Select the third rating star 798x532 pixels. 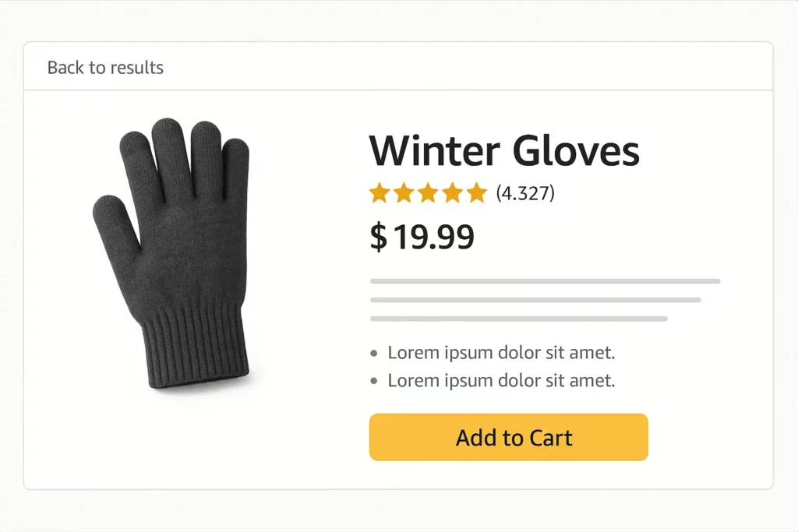click(428, 193)
